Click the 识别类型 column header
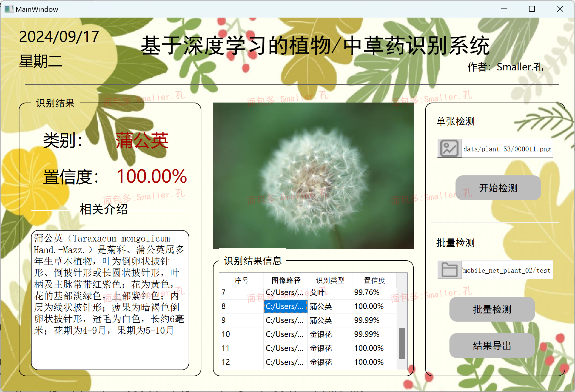575x392 pixels. click(330, 280)
